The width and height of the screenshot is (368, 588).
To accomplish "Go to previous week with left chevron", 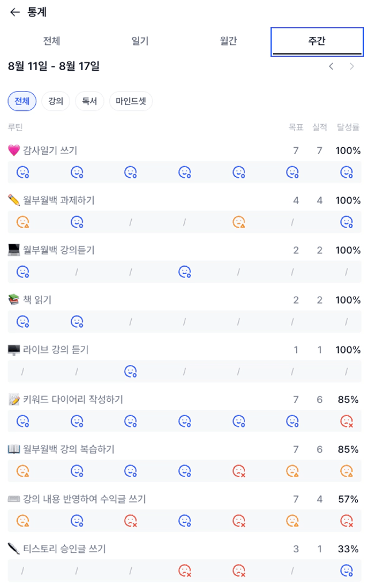I will click(331, 66).
